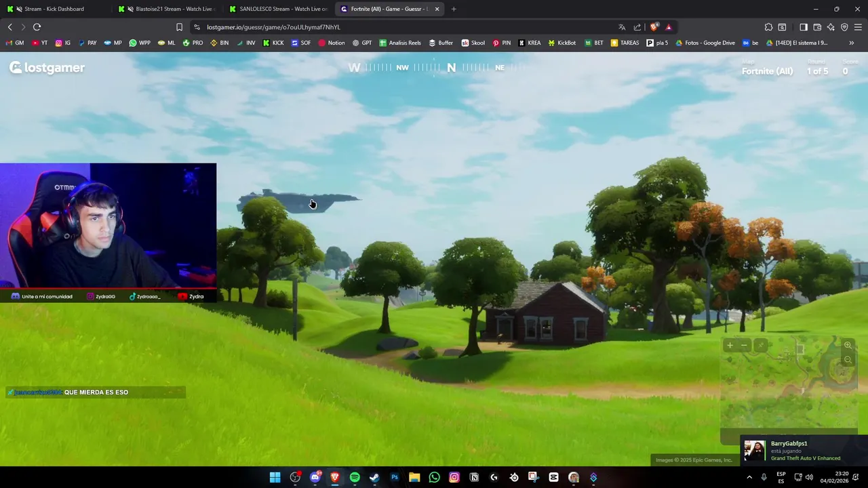
Task: Click the Brave Rewards triangle icon
Action: [x=669, y=27]
